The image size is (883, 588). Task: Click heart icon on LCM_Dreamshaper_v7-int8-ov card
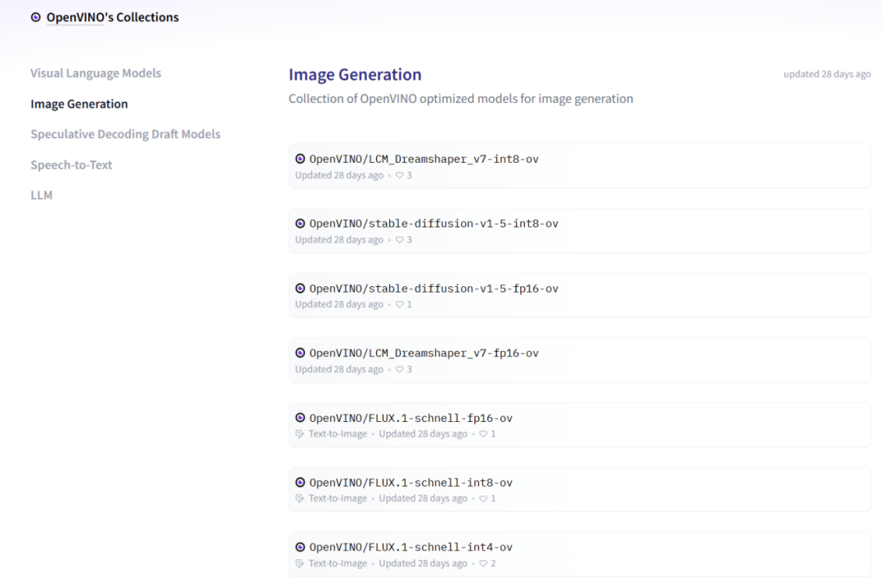click(399, 175)
